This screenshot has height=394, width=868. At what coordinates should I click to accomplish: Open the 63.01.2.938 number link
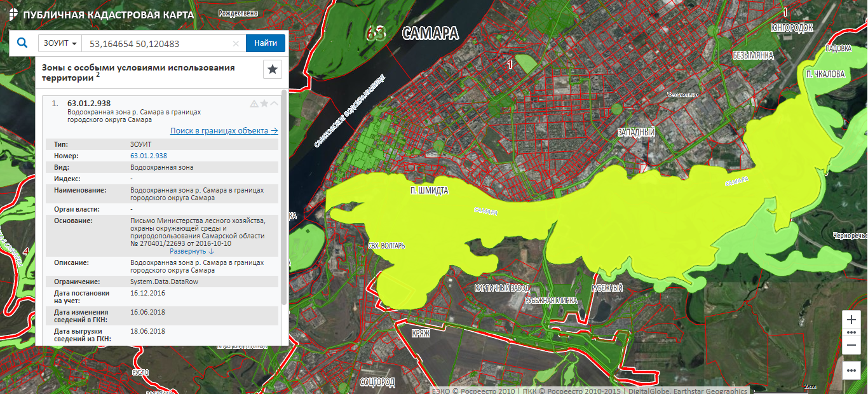[149, 156]
